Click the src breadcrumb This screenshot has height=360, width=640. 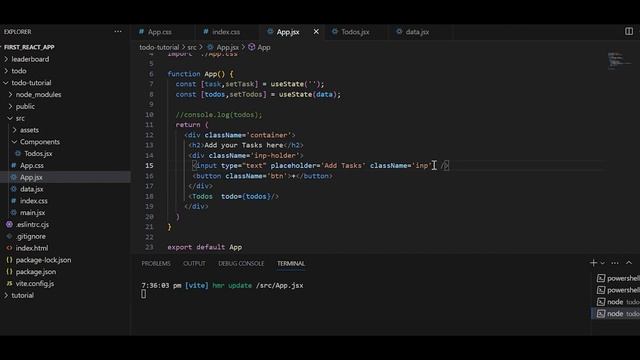[192, 47]
